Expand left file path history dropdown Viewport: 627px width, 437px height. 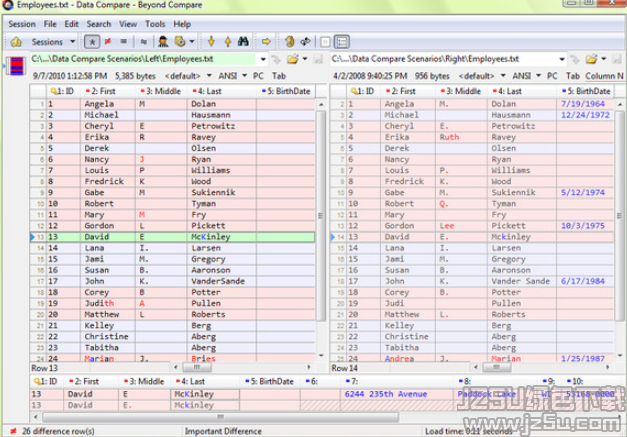point(263,59)
